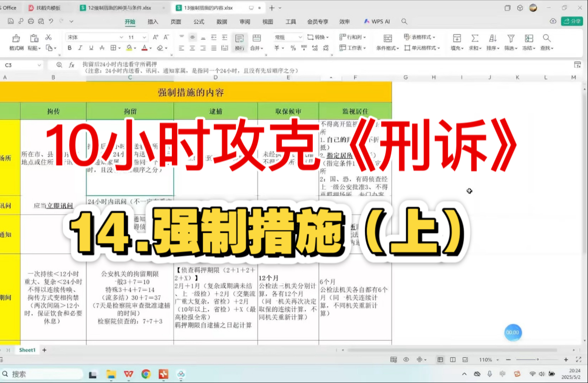Open the Data (数据) ribbon tab
This screenshot has height=383, width=588.
pos(222,22)
